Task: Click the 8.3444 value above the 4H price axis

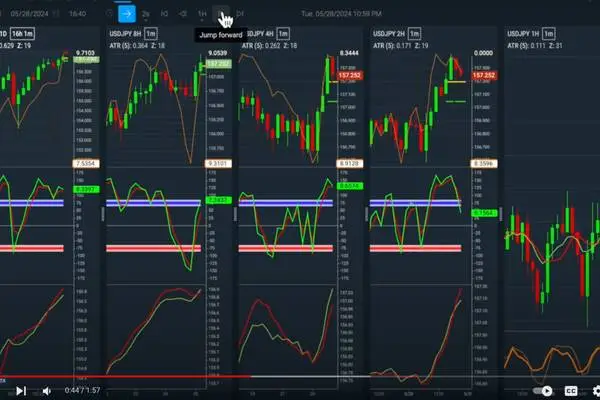Action: [x=349, y=53]
